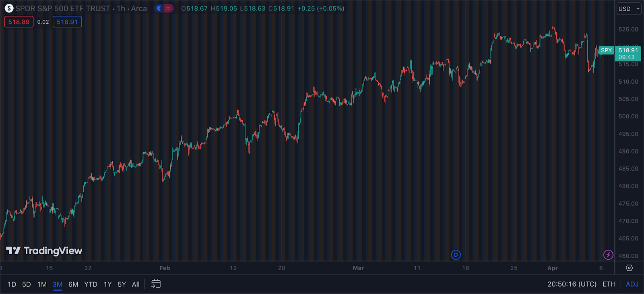Viewport: 644px width, 294px height.
Task: Click the red approximate data indicator icon
Action: click(x=168, y=8)
